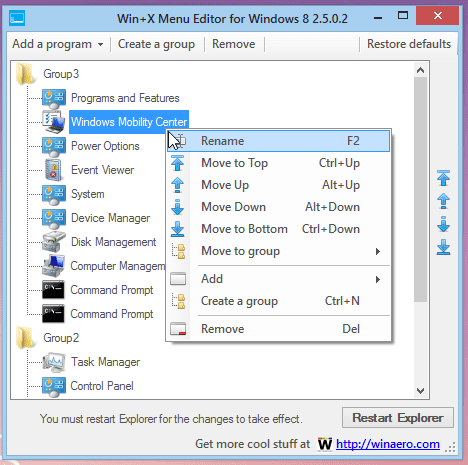The image size is (468, 465).
Task: Click the scroll down arrow of the list
Action: (x=421, y=390)
